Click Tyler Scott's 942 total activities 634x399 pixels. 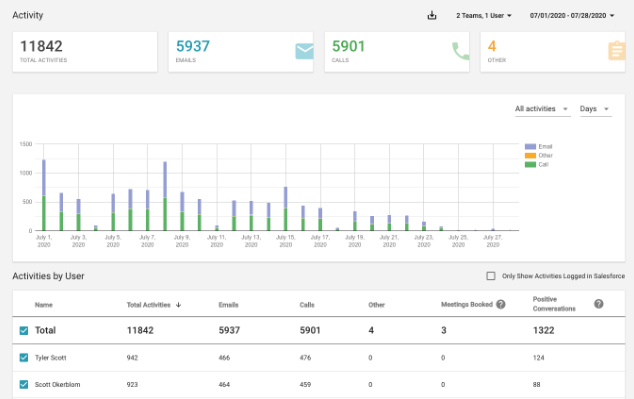point(132,358)
